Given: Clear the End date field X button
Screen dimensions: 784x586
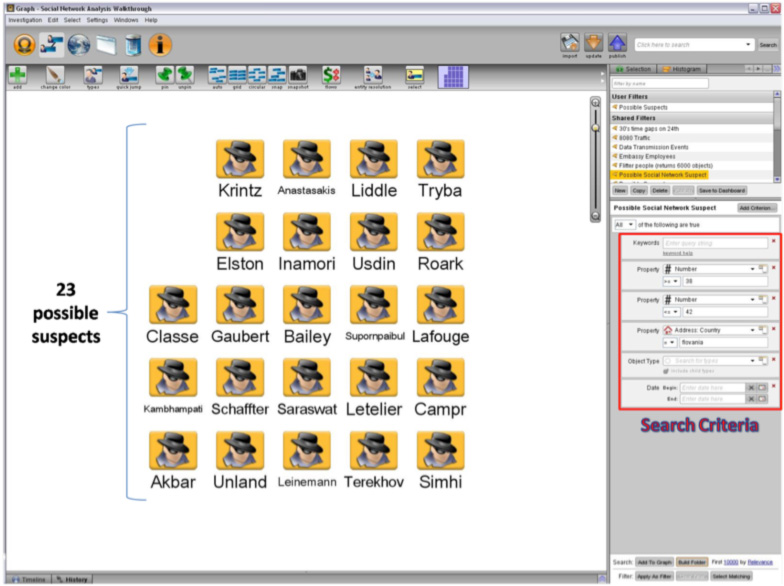Looking at the screenshot, I should click(x=751, y=398).
